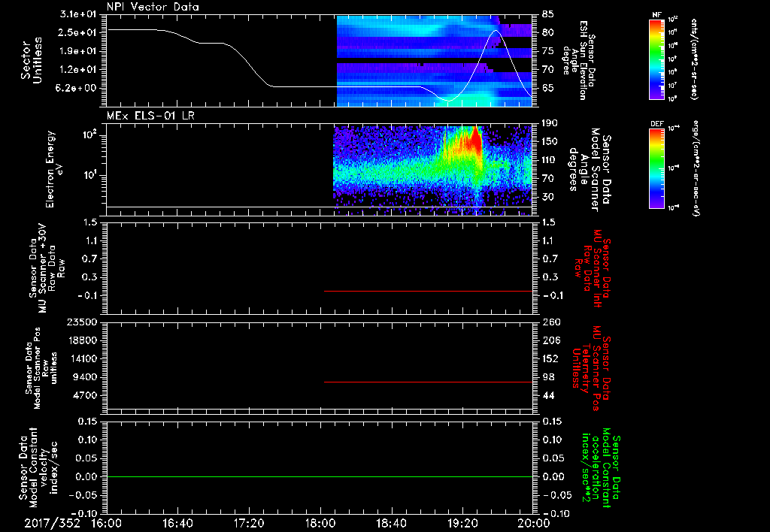Click the Model Scanner Pos Raw unitless label
The image size is (770, 532).
[40, 368]
